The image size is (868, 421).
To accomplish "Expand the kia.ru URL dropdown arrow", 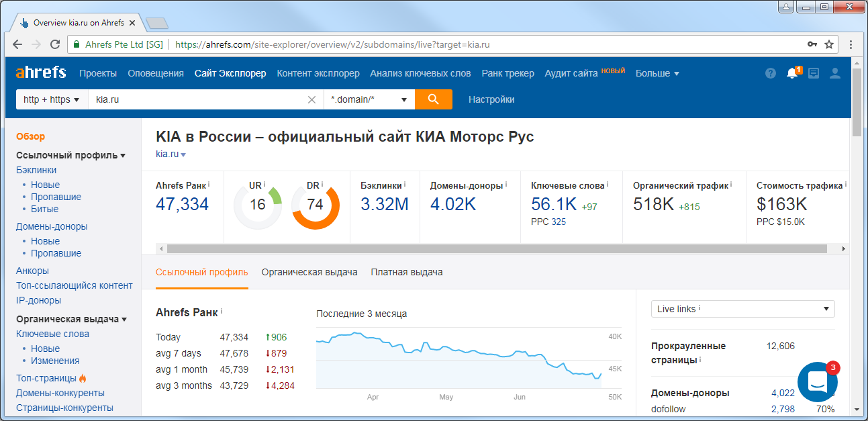I will click(183, 154).
